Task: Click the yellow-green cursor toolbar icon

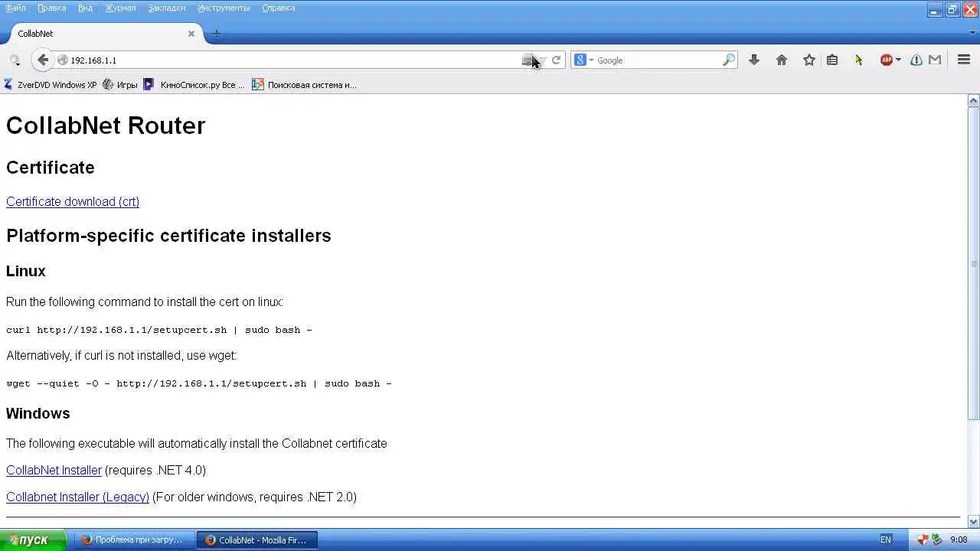Action: coord(859,60)
